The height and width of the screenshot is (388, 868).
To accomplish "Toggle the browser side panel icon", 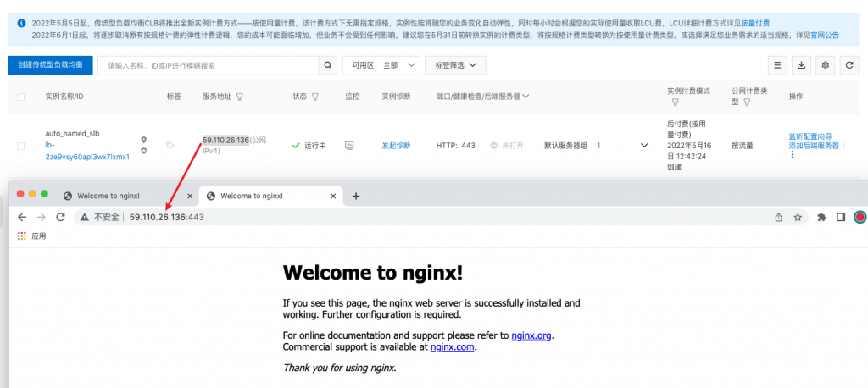I will [x=841, y=218].
